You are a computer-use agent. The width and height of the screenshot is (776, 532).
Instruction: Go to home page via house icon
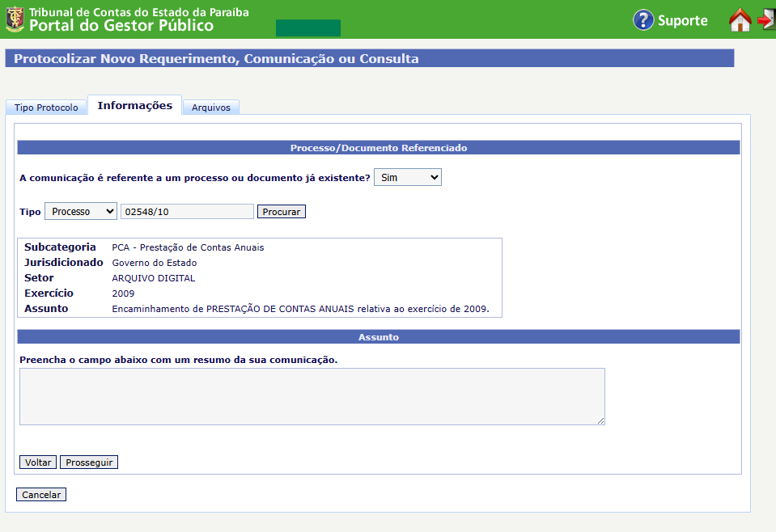740,19
